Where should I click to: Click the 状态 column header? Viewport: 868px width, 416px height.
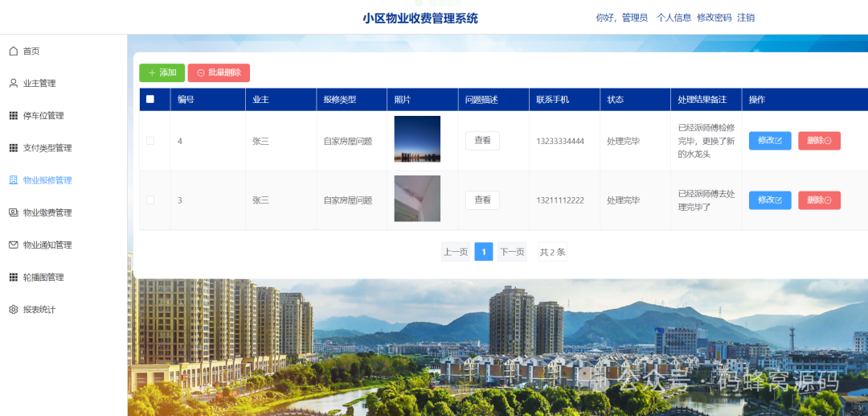click(615, 100)
